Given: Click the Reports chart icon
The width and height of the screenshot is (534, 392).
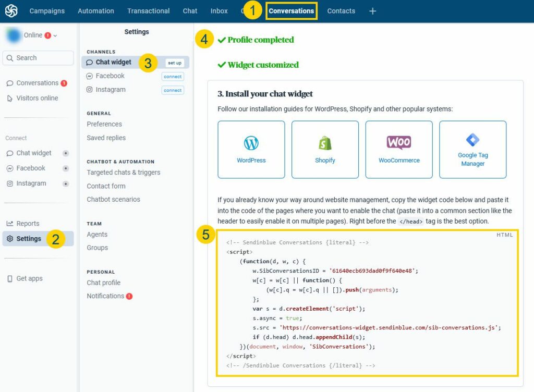Looking at the screenshot, I should [x=10, y=224].
